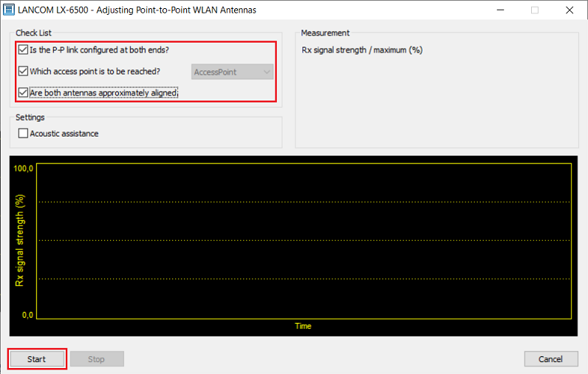This screenshot has width=588, height=374.
Task: Cancel the antenna adjustment dialog
Action: 550,359
